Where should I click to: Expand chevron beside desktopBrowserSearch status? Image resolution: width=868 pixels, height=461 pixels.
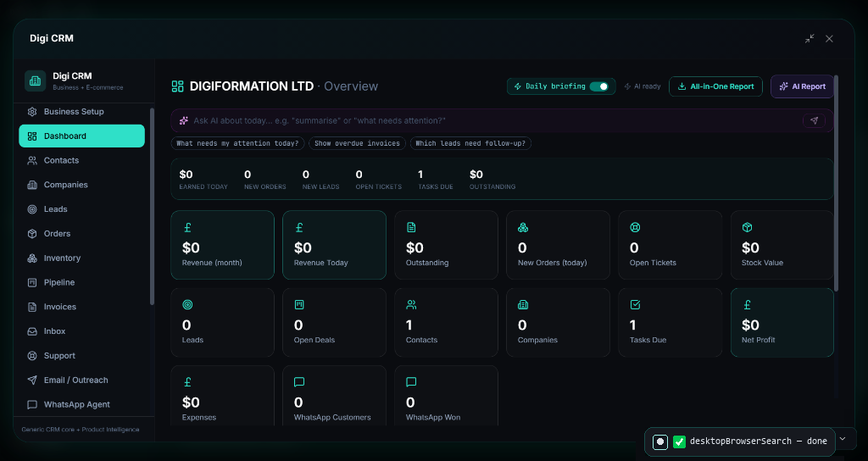tap(843, 439)
